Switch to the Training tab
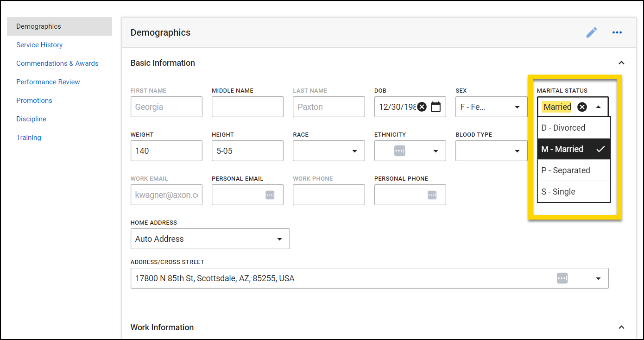 [x=28, y=137]
